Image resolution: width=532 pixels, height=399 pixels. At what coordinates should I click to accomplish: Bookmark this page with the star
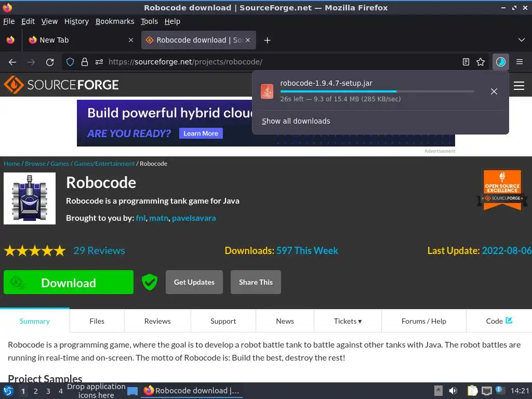point(481,62)
